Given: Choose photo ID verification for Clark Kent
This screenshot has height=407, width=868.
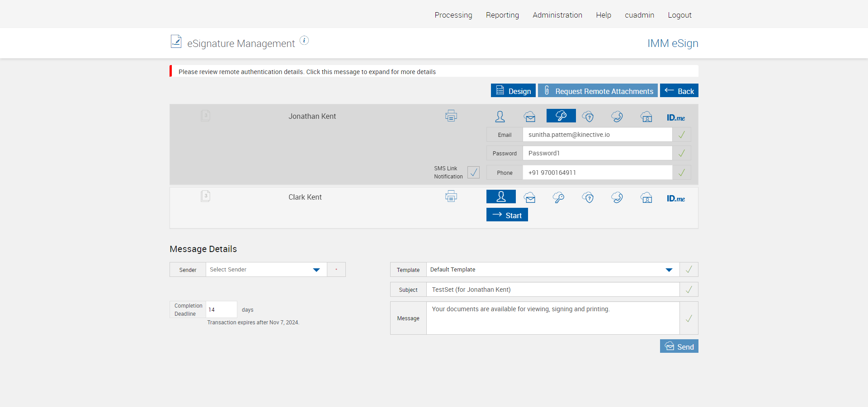Looking at the screenshot, I should click(x=646, y=198).
